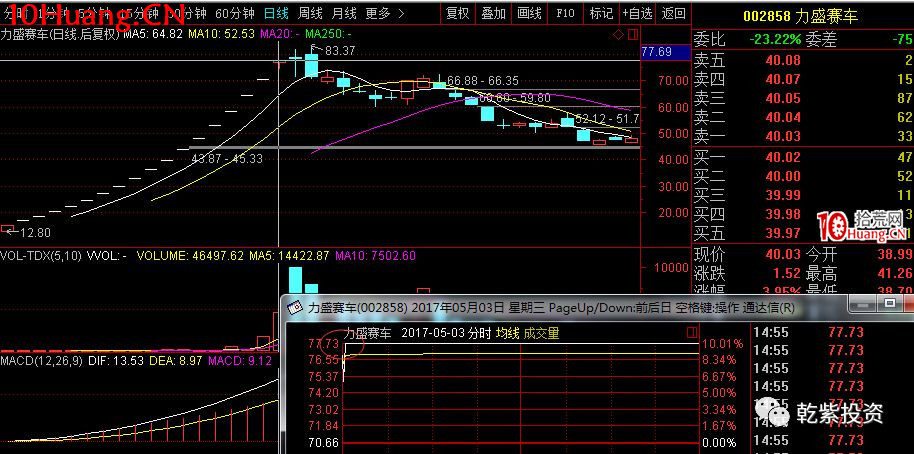Select the 卖三 40.05 order row

tap(803, 98)
